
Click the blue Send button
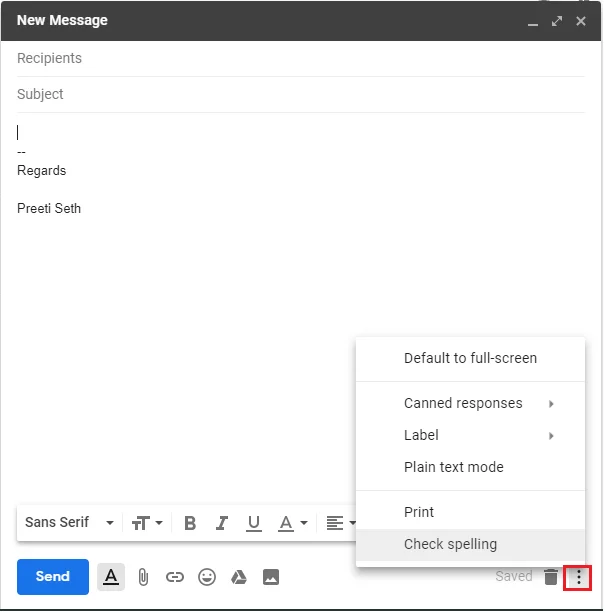point(53,577)
